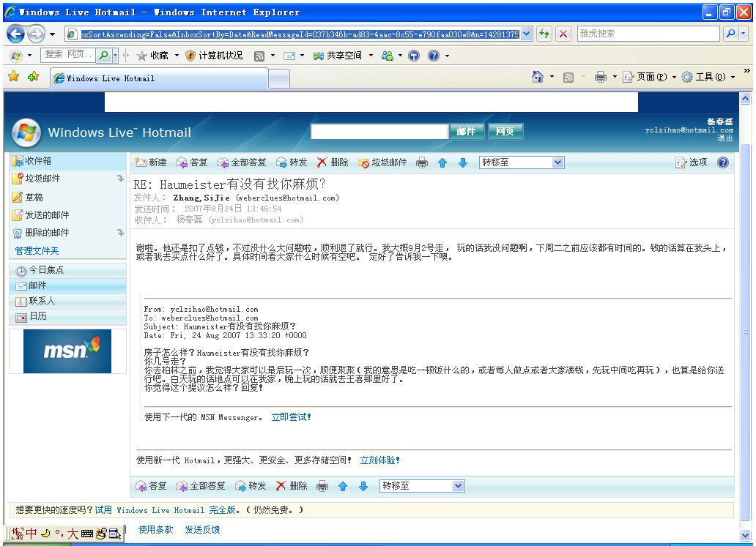Viewport: 756px width, 546px height.
Task: Empty the 删除的邮件 folder using its arrow icon
Action: (121, 233)
